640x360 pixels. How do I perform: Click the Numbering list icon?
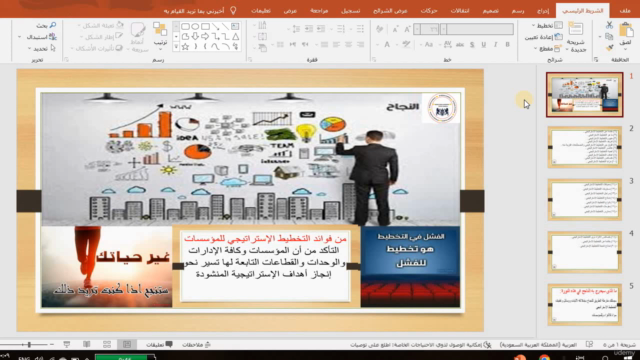coord(341,29)
